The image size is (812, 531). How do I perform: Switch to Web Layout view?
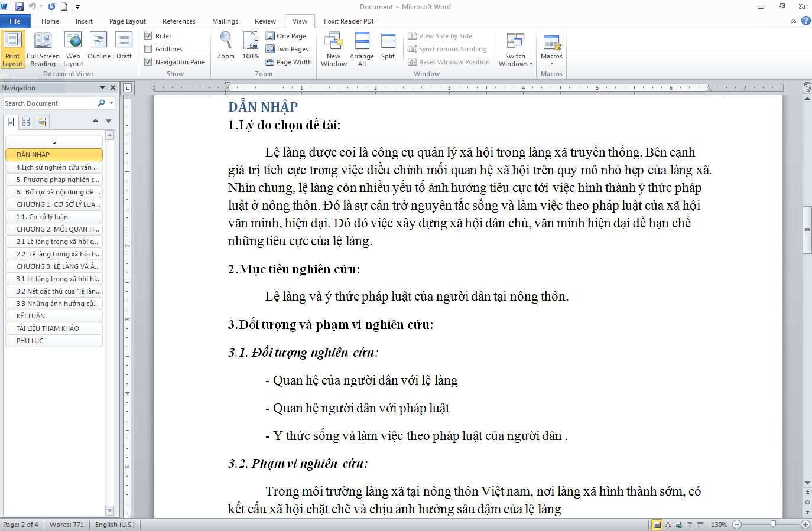tap(73, 49)
